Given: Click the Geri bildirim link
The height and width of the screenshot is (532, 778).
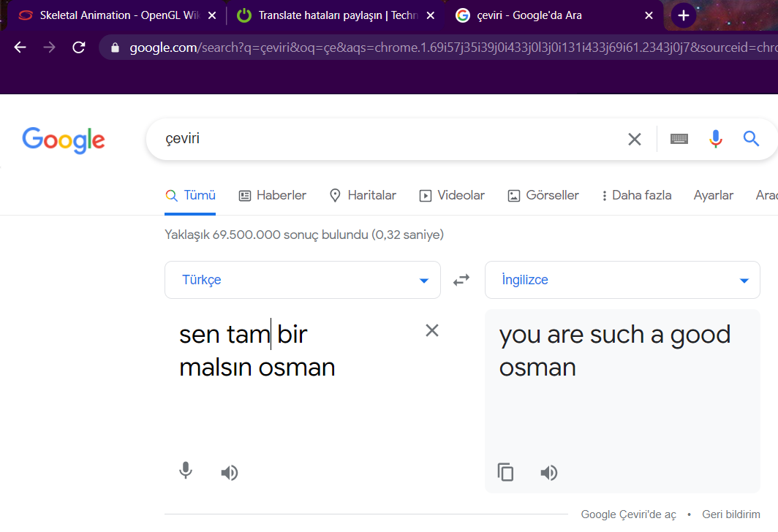Looking at the screenshot, I should 731,514.
